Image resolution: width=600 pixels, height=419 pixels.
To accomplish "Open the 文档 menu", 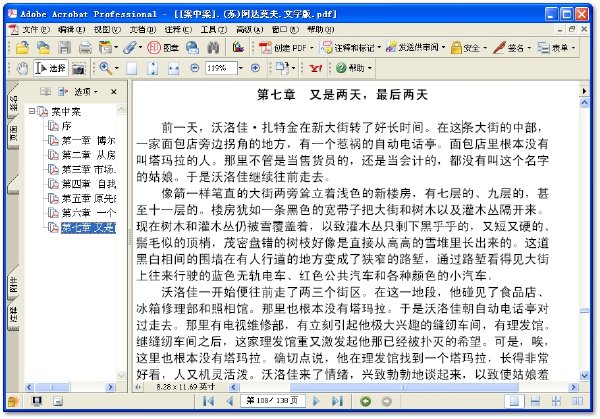I will point(142,29).
